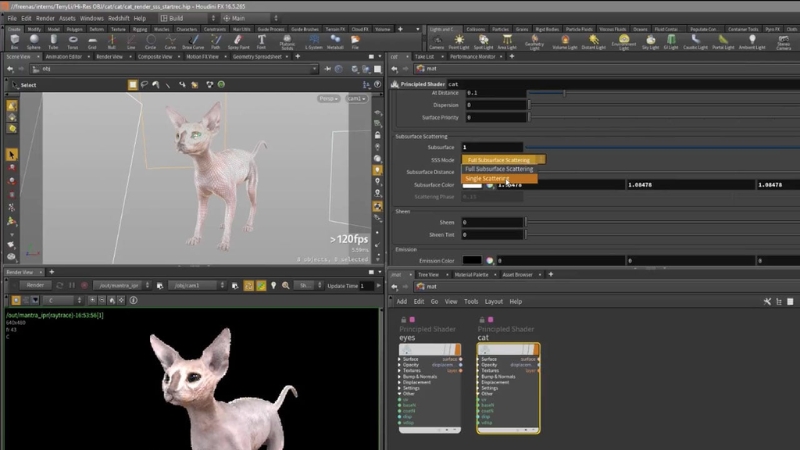The height and width of the screenshot is (450, 800).
Task: Select the Sphere shelf tool
Action: point(36,41)
